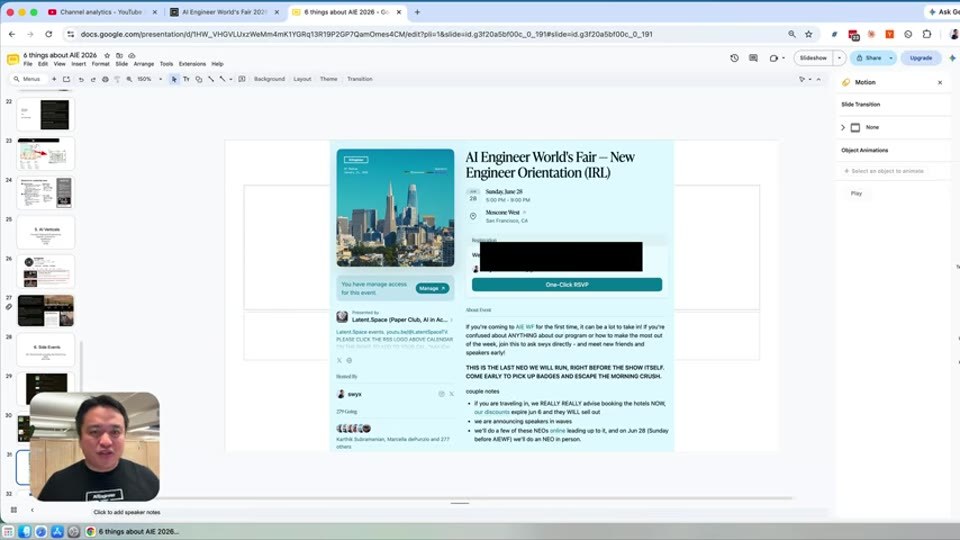Select slide 25 AI Verticals thumbnail

(45, 232)
